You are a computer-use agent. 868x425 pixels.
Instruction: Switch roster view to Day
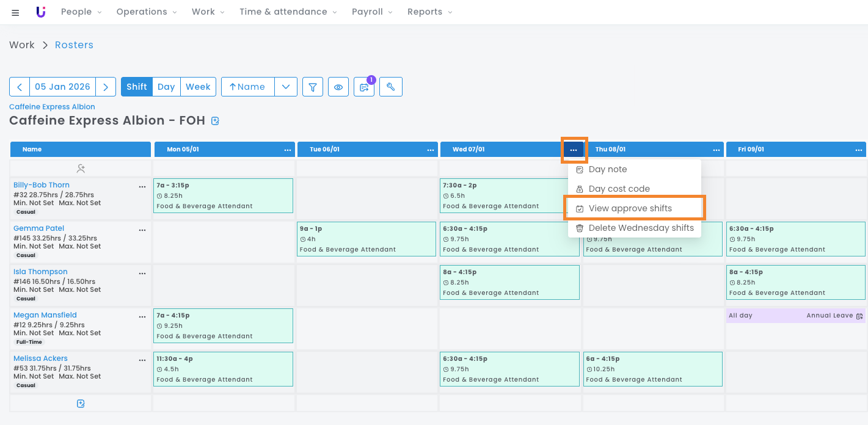tap(166, 87)
